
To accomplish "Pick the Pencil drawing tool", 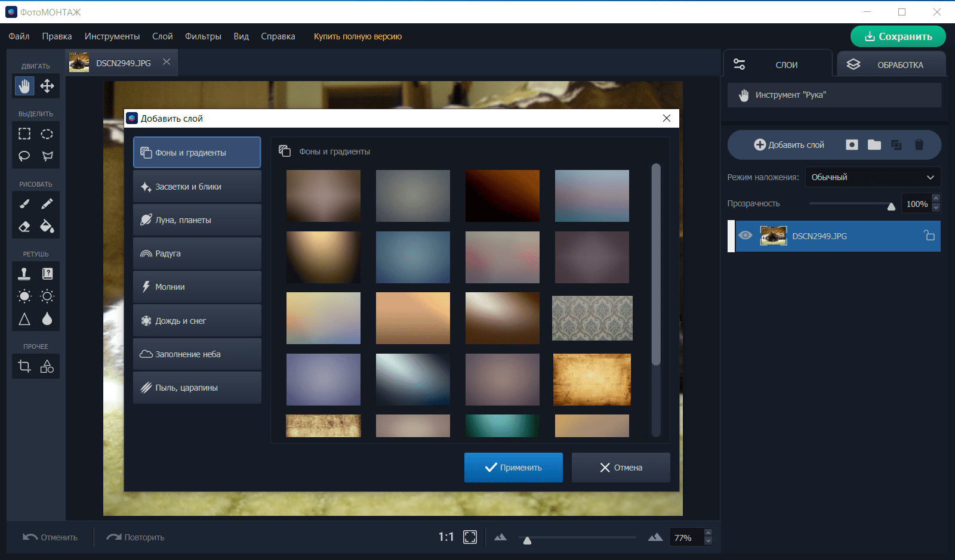I will click(47, 204).
